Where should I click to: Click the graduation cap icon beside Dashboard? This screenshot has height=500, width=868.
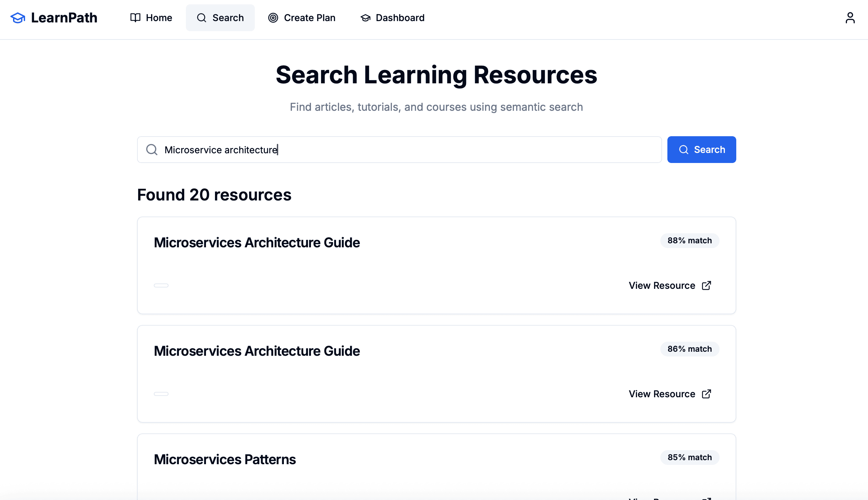(x=365, y=17)
